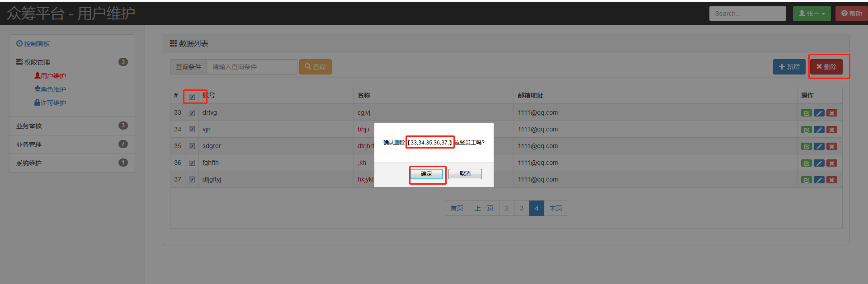This screenshot has height=284, width=868.
Task: Uncheck the checkbox for row 37 dfjgftyj
Action: pyautogui.click(x=192, y=180)
